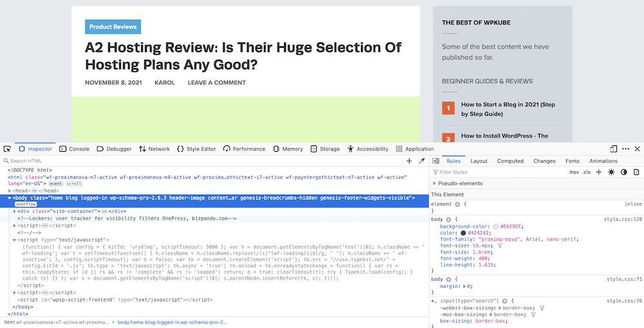The height and width of the screenshot is (328, 644).
Task: Open responsive design mode
Action: [614, 149]
